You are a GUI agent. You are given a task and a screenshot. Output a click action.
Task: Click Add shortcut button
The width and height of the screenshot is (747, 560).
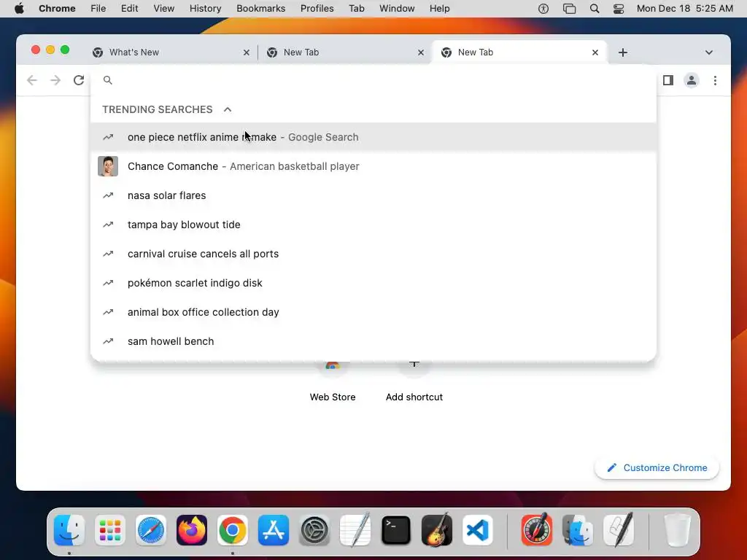(414, 381)
